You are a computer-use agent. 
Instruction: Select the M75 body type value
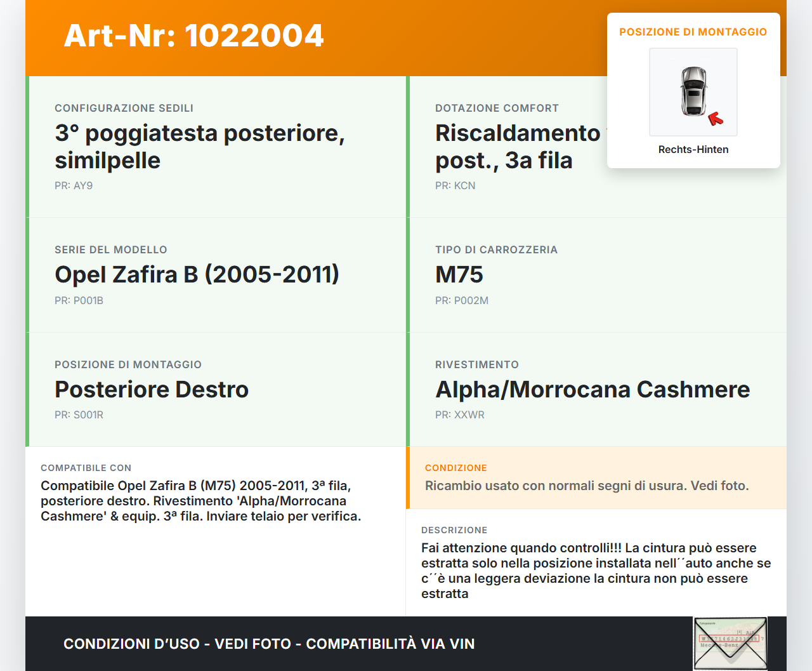459,274
